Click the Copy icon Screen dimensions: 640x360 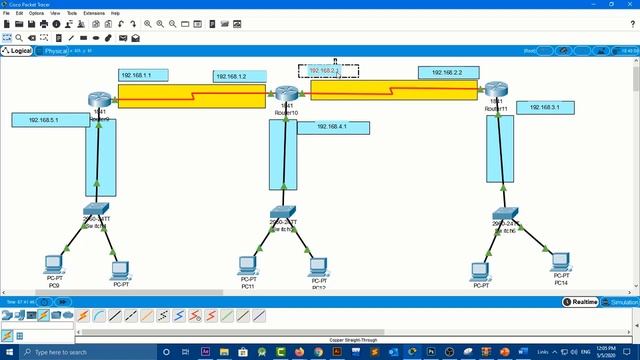point(96,24)
